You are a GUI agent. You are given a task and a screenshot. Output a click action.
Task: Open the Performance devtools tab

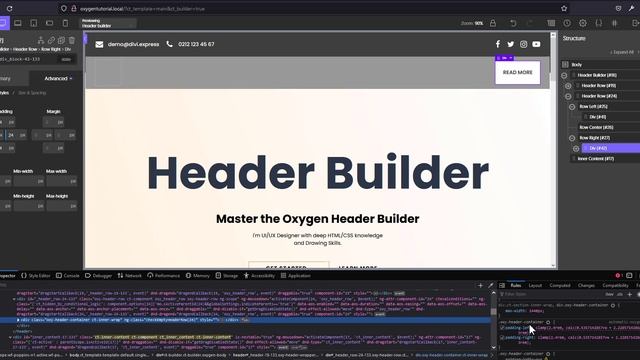[163, 276]
